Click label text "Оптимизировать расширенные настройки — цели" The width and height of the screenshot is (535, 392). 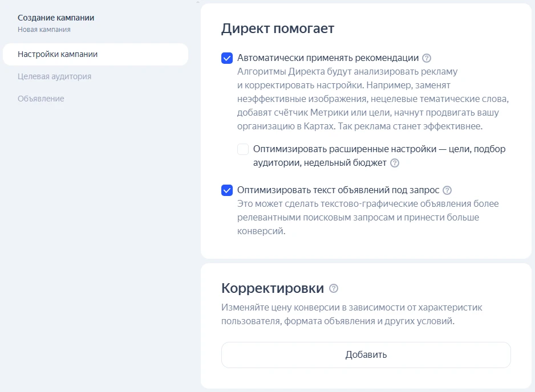(x=379, y=149)
